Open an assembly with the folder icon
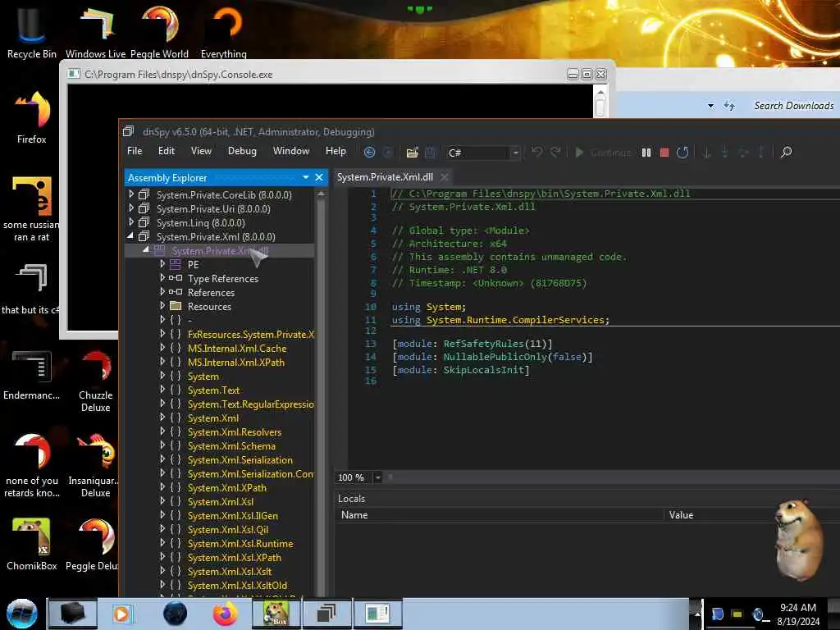 pyautogui.click(x=412, y=153)
